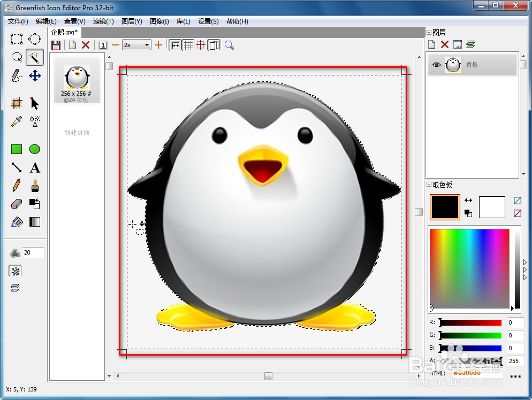Image resolution: width=532 pixels, height=400 pixels.
Task: Select the rectangle selection tool
Action: [16, 39]
